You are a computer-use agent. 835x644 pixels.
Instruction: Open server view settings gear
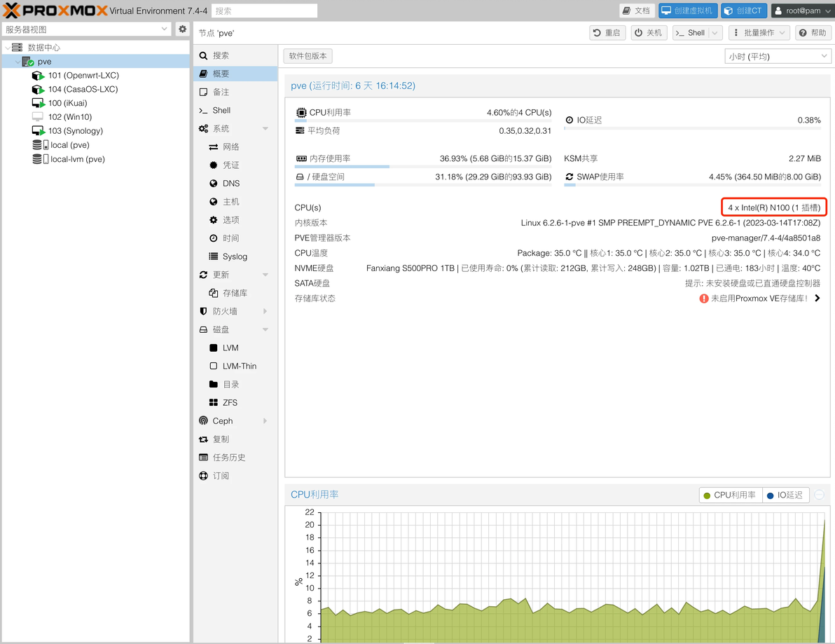point(183,29)
